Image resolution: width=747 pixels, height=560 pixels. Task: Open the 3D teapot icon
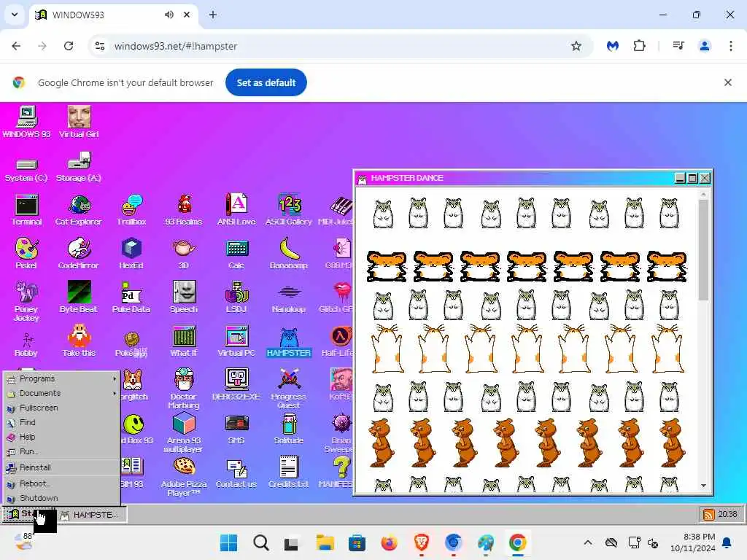[184, 253]
